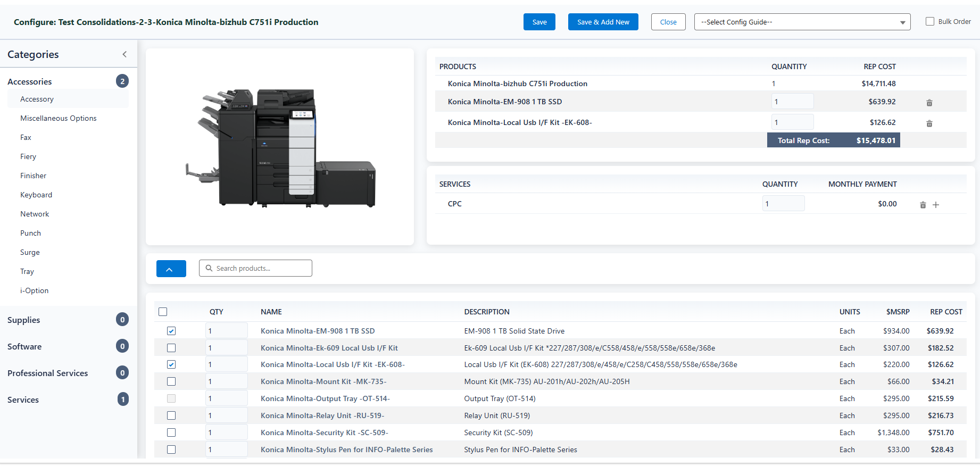Screen dimensions: 980x466
Task: Add a service with the plus icon
Action: click(x=936, y=205)
